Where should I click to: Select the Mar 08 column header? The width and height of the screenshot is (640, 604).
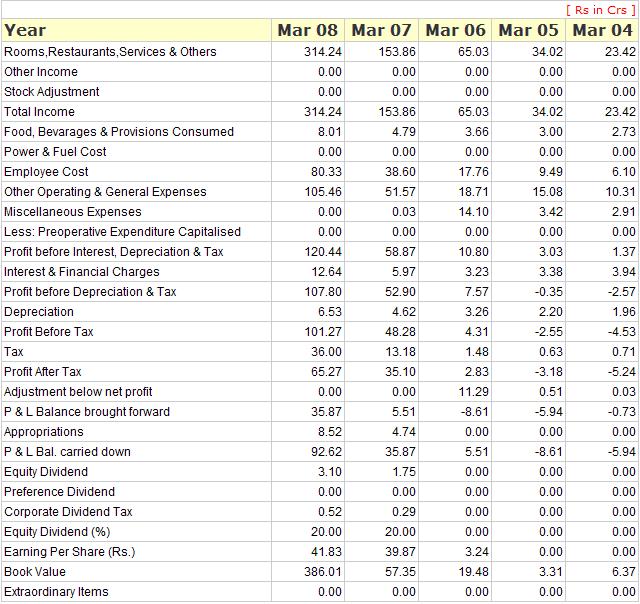point(308,30)
